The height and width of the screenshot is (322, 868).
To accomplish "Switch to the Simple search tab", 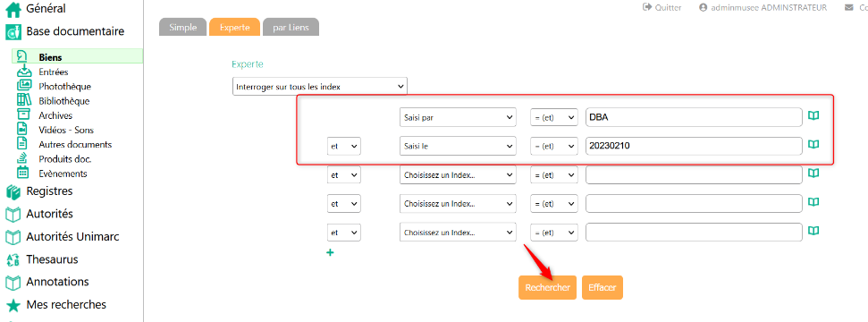I will (182, 27).
